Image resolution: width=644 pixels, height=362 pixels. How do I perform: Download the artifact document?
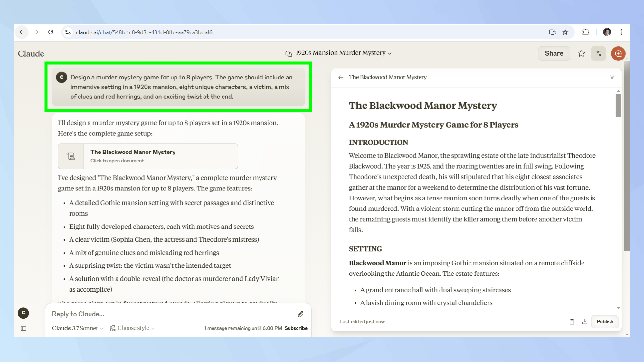[x=585, y=321]
